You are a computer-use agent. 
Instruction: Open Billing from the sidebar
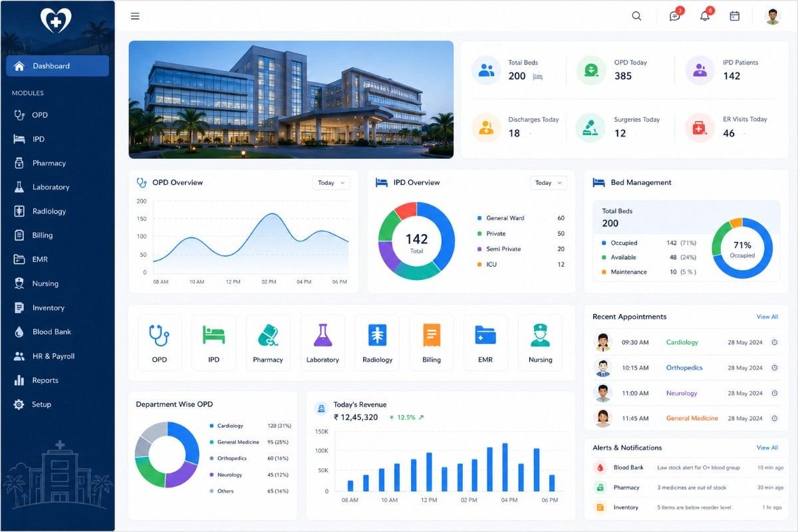coord(57,235)
